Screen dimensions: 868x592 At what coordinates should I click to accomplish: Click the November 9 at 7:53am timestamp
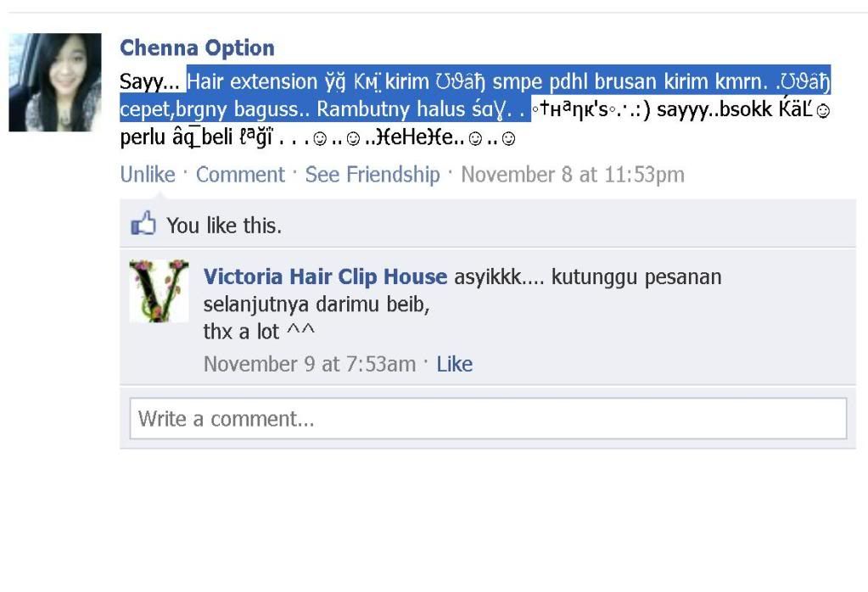point(310,364)
